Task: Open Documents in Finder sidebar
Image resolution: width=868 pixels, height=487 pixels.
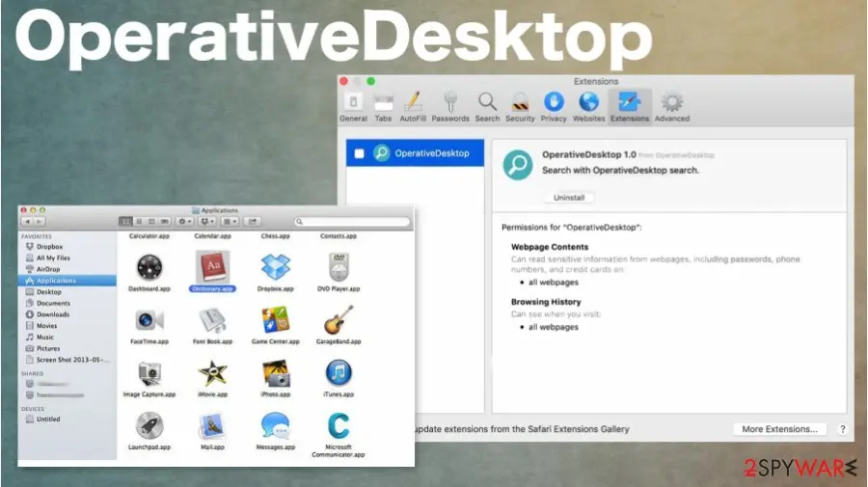Action: pos(53,303)
